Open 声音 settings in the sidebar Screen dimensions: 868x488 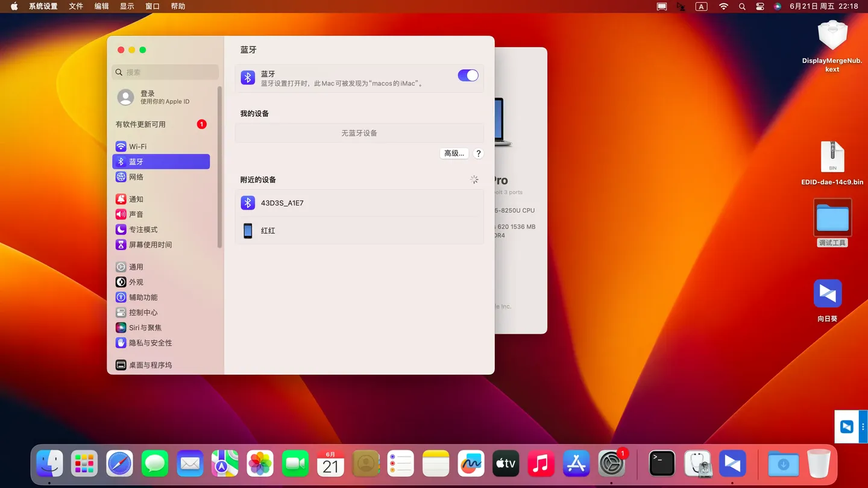[137, 214]
